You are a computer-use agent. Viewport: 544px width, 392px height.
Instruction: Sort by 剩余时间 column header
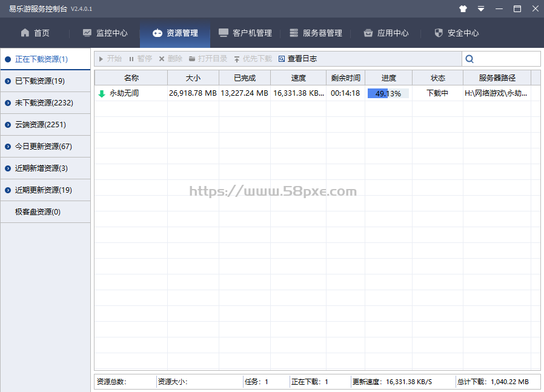click(345, 78)
